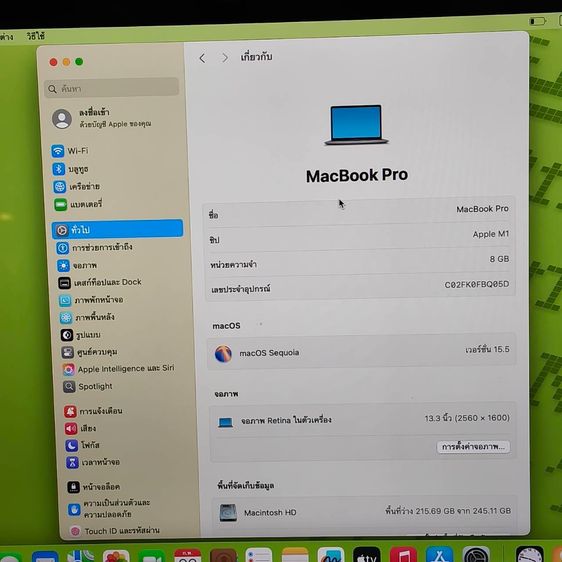Open Sound (เสียง) settings
Screen dimensions: 562x562
pos(80,428)
